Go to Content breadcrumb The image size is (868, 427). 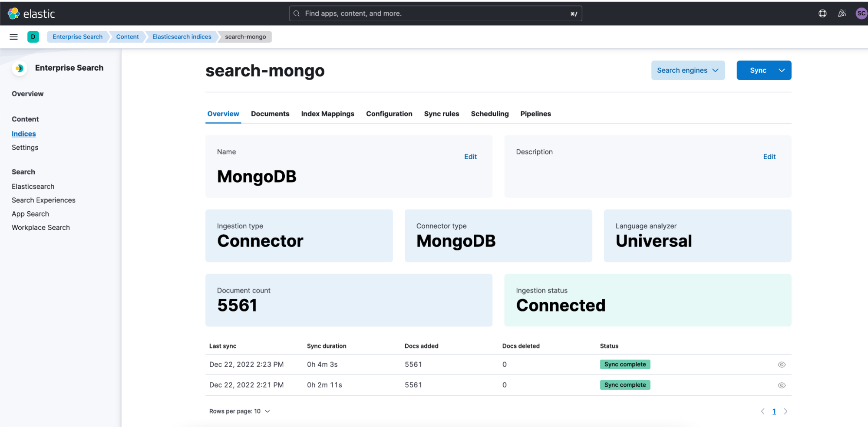(127, 37)
